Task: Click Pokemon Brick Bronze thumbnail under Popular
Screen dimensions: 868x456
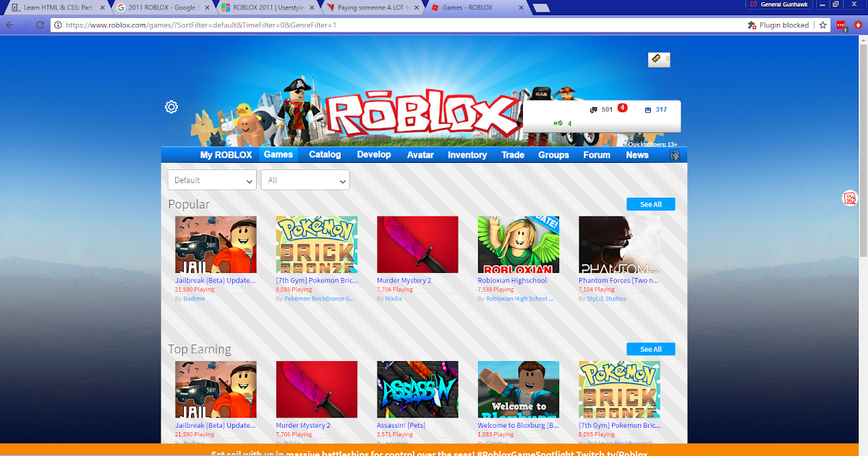Action: (x=316, y=245)
